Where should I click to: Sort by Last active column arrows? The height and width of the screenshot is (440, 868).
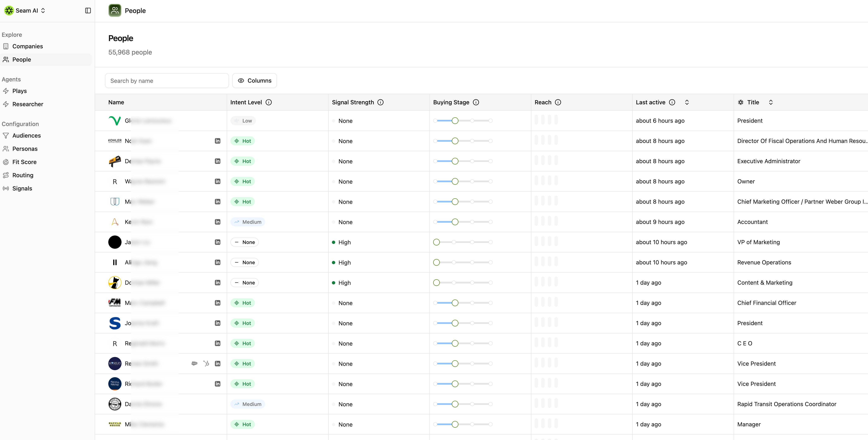tap(687, 102)
